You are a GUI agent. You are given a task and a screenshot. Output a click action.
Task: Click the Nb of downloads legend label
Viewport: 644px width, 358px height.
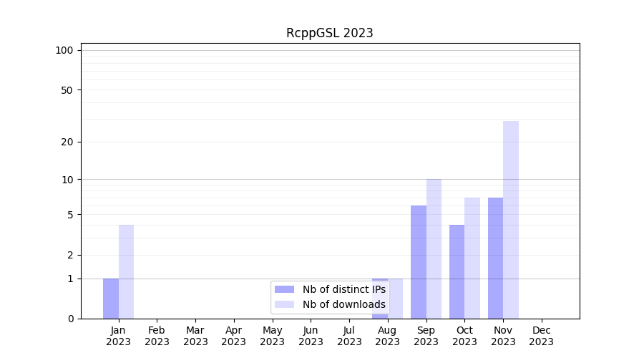[x=343, y=304]
